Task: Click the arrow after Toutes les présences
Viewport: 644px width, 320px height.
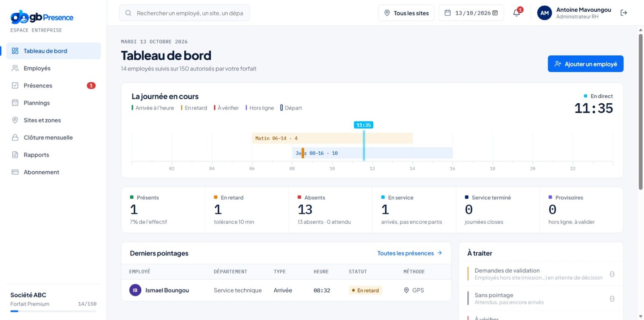Action: [x=440, y=253]
